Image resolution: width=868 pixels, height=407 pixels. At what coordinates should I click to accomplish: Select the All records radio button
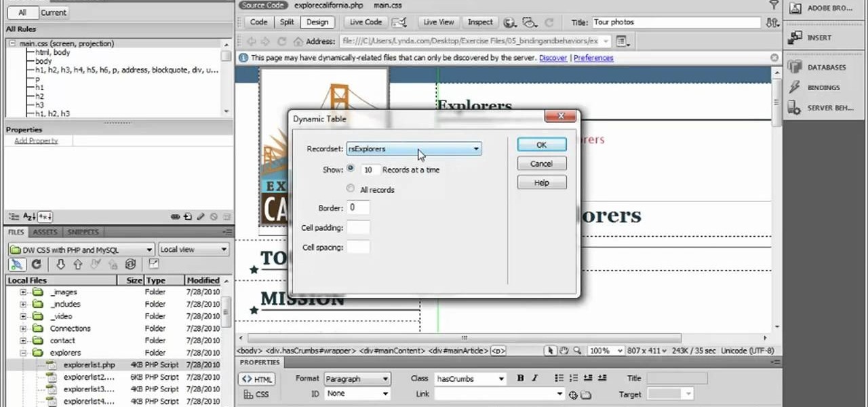tap(351, 189)
